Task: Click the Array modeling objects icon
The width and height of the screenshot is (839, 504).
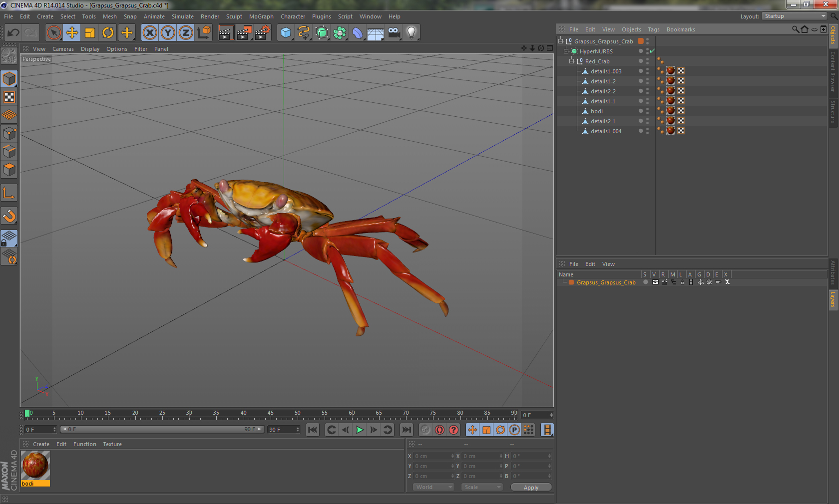Action: pyautogui.click(x=340, y=33)
